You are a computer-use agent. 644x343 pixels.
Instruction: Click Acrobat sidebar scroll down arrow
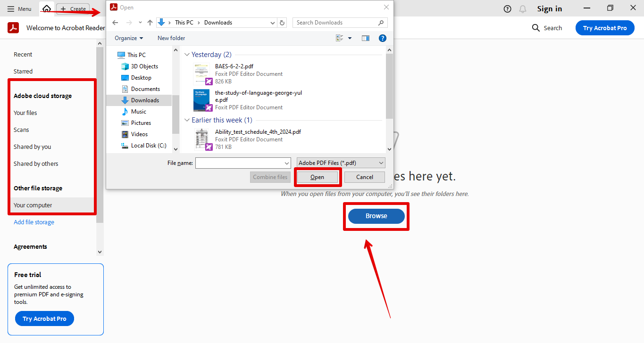[x=100, y=253]
